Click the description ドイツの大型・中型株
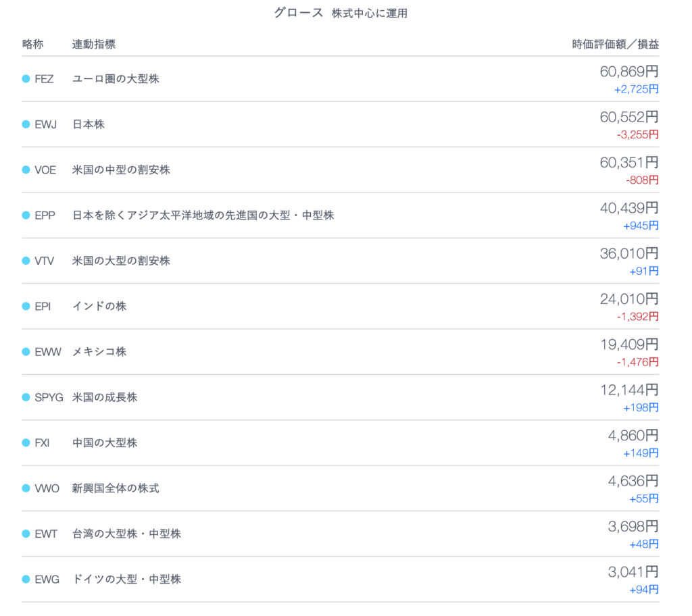The height and width of the screenshot is (616, 692). (126, 580)
